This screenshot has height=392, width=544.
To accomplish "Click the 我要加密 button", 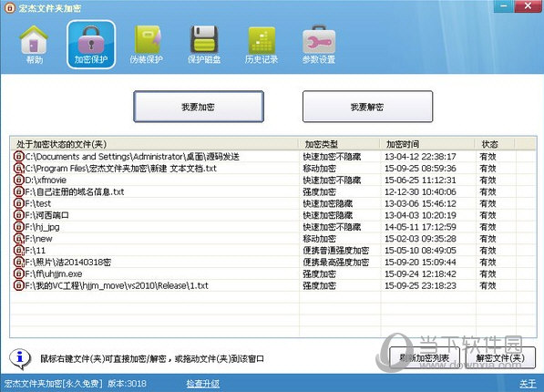I will point(199,107).
